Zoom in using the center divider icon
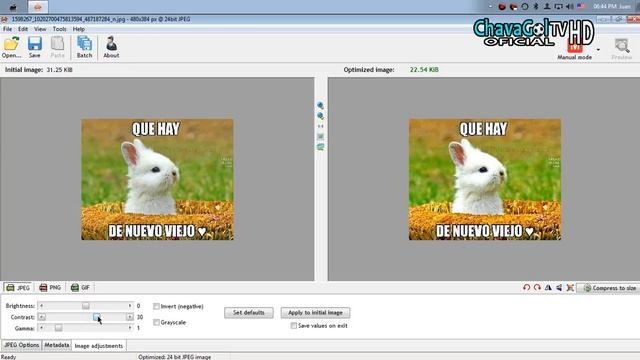The image size is (640, 360). point(320,105)
